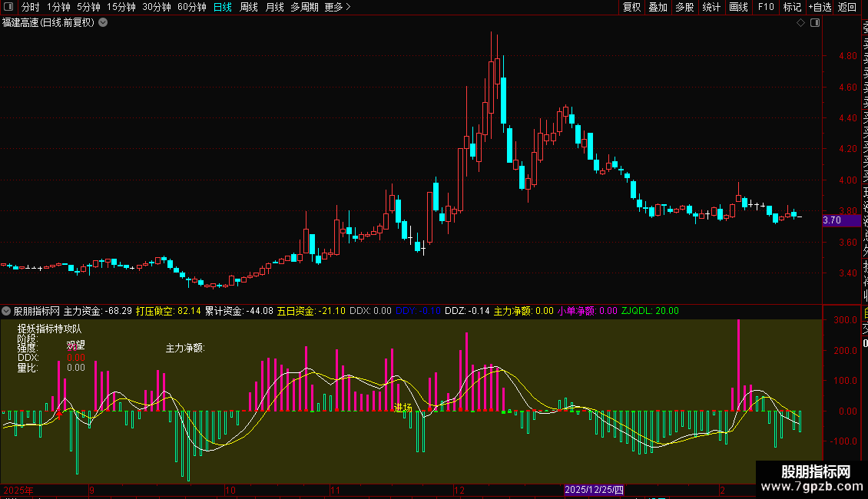Click the 捉妖指标特攻队 indicator title
Viewport: 868px width, 499px height.
click(49, 329)
